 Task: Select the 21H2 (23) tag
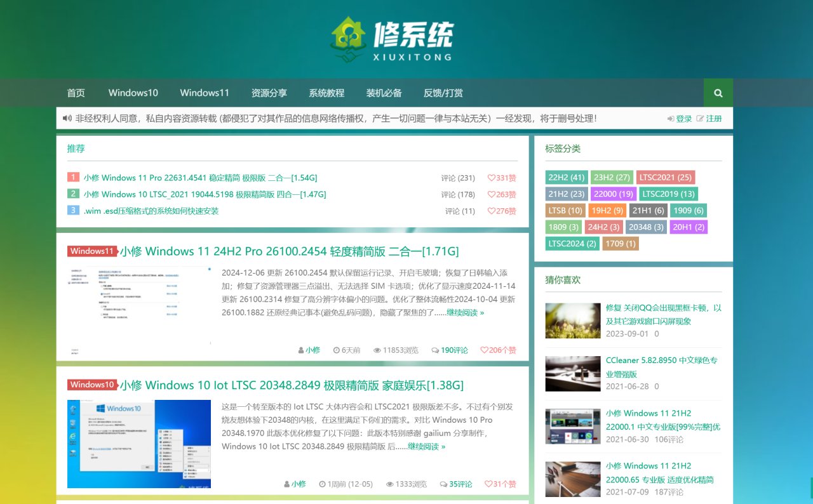567,194
